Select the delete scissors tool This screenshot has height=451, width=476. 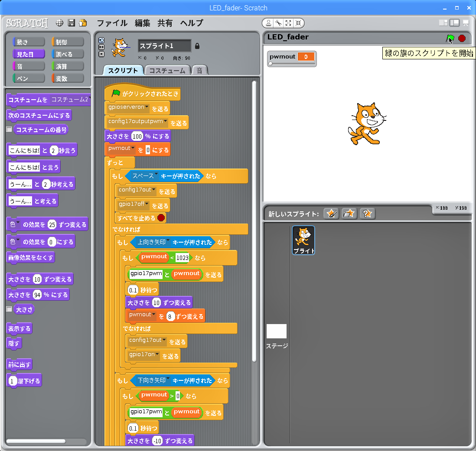tap(278, 23)
